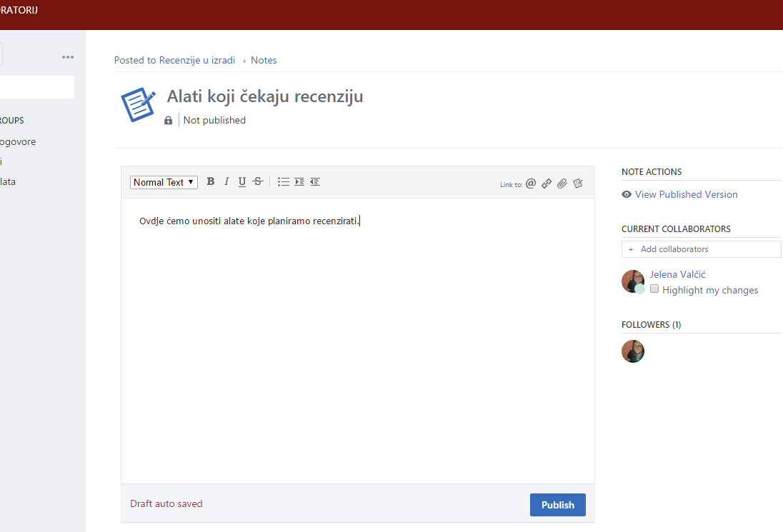The height and width of the screenshot is (532, 783).
Task: Toggle bold formatting in the editor toolbar
Action: tap(211, 181)
